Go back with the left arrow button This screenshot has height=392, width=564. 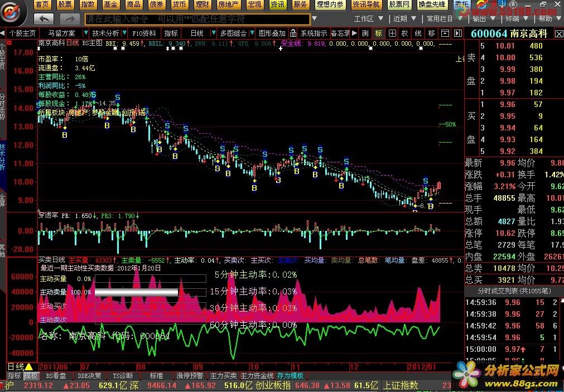coord(44,19)
